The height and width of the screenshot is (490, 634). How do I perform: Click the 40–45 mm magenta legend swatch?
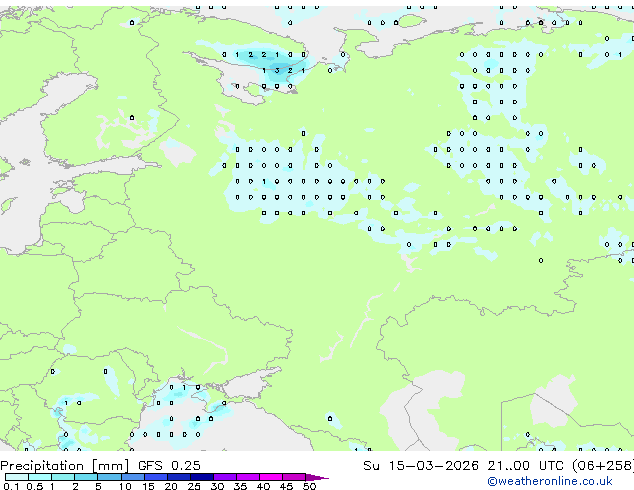[x=271, y=477]
